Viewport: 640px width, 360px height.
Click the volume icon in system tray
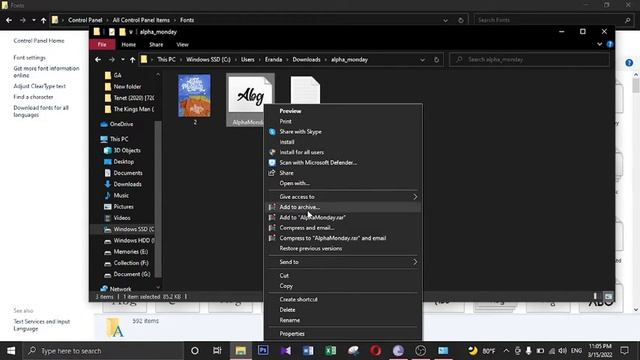coord(562,351)
